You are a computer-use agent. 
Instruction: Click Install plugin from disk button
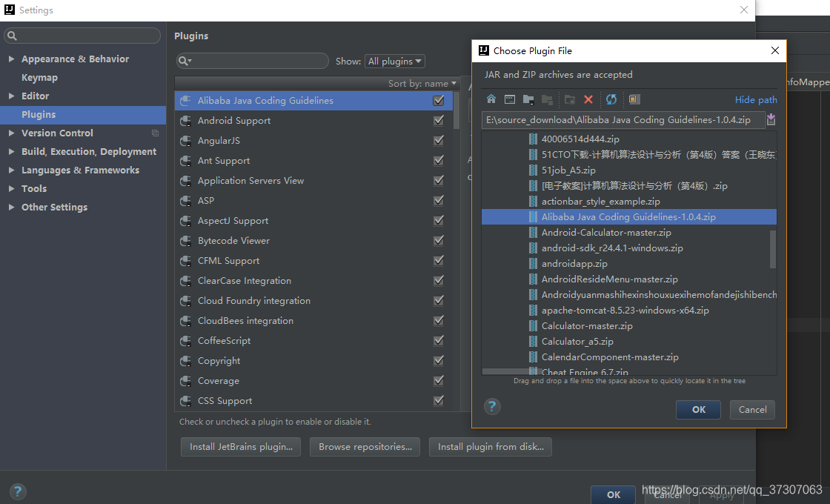click(x=491, y=447)
